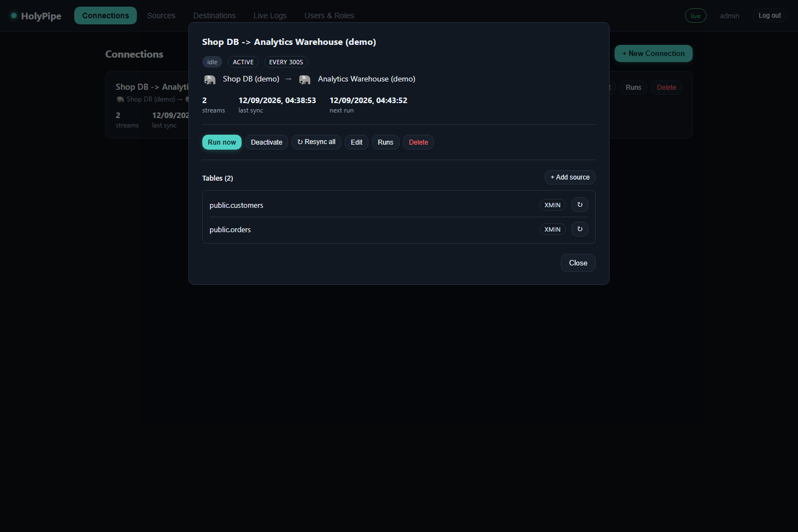Image resolution: width=798 pixels, height=532 pixels.
Task: Click the ACTIVE badge
Action: [243, 62]
